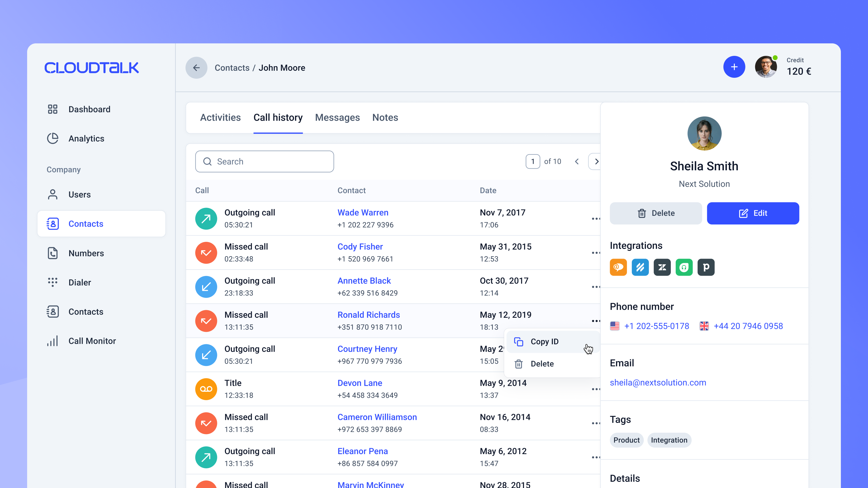Open the Dialer from the sidebar
Screen dimensions: 868x488
[x=79, y=282]
